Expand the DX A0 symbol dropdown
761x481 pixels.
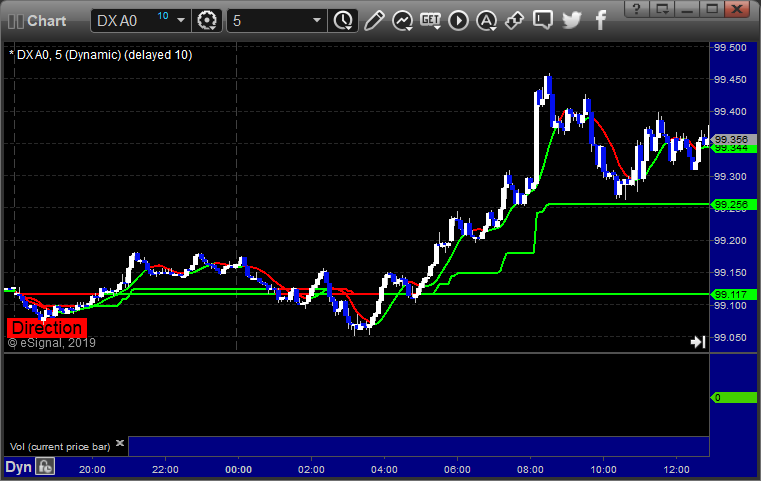coord(180,20)
